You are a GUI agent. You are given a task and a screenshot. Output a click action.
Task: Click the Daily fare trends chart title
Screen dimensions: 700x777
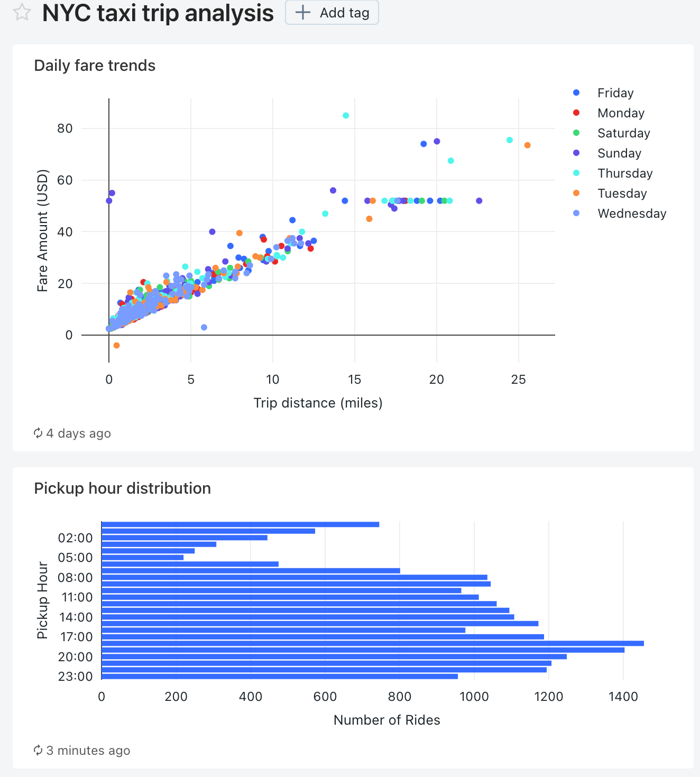95,66
